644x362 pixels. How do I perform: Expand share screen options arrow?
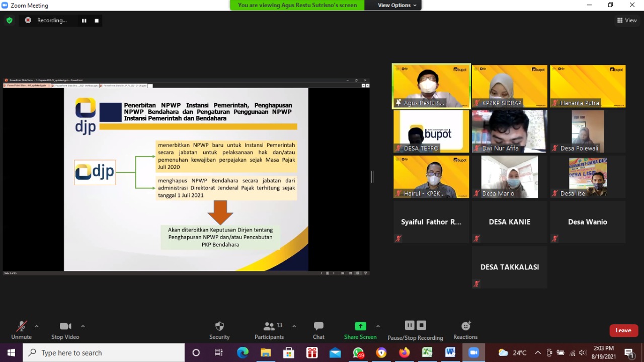(378, 326)
